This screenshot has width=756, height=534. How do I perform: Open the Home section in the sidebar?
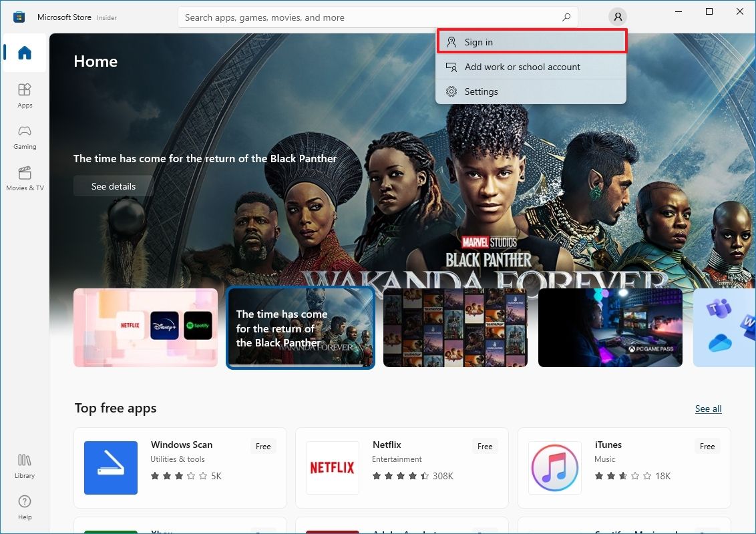[24, 53]
